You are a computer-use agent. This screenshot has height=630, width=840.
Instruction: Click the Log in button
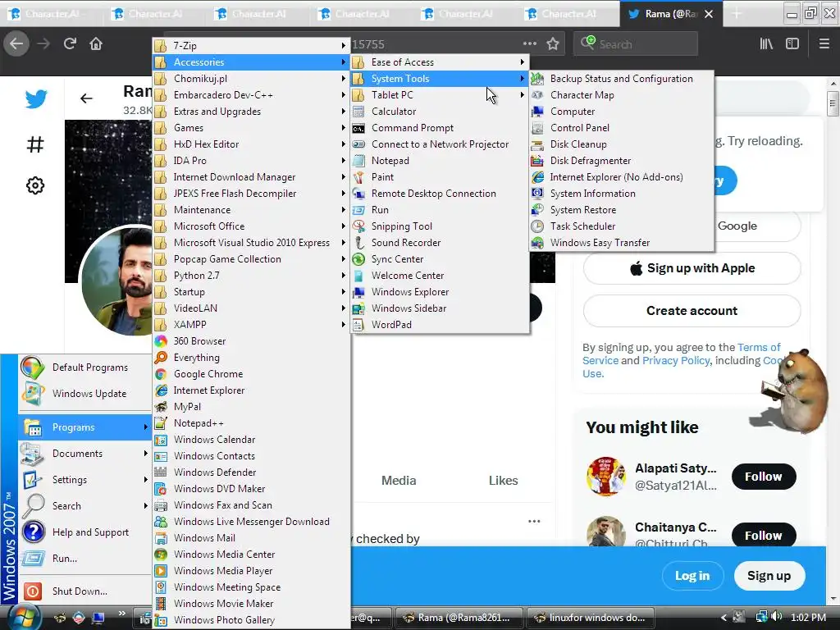click(x=692, y=576)
